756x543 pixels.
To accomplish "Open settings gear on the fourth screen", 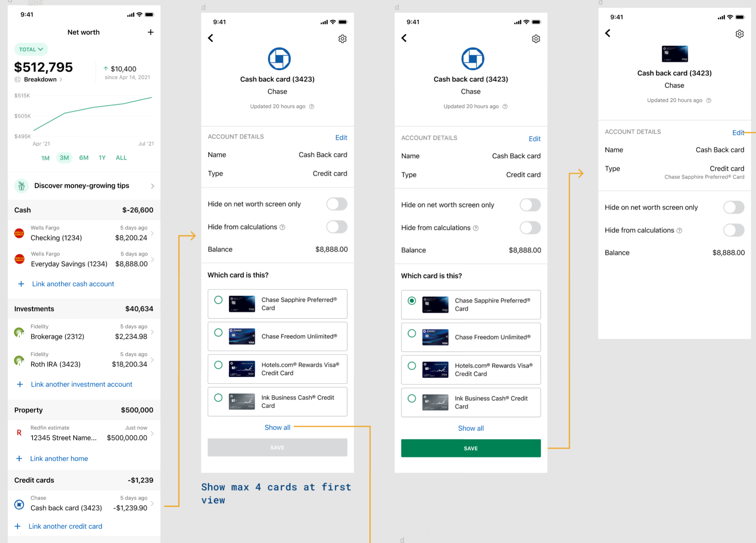I will click(739, 34).
